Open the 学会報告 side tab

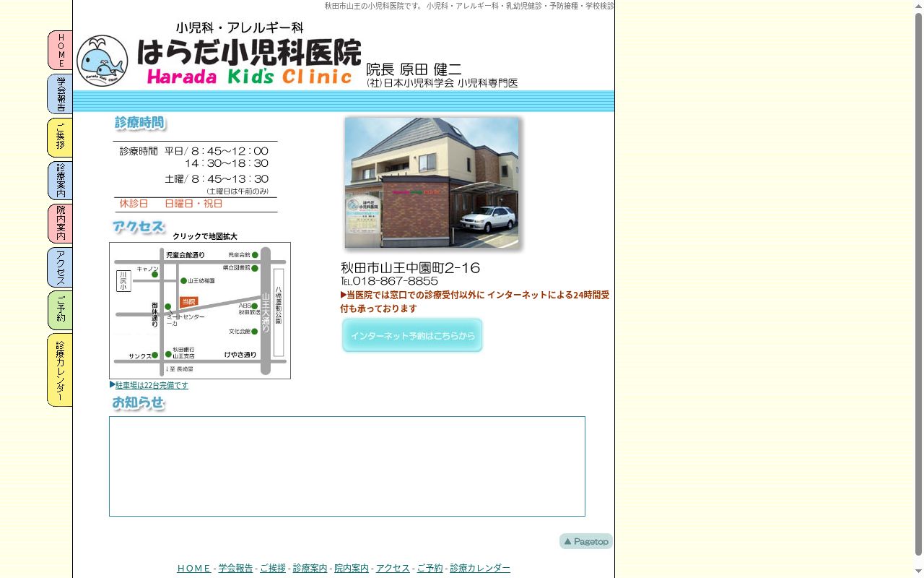[60, 94]
